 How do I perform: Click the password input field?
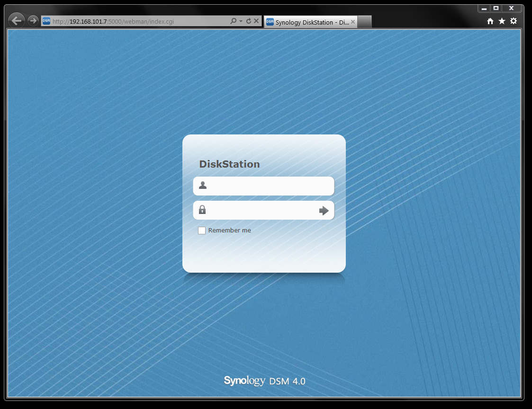[263, 210]
